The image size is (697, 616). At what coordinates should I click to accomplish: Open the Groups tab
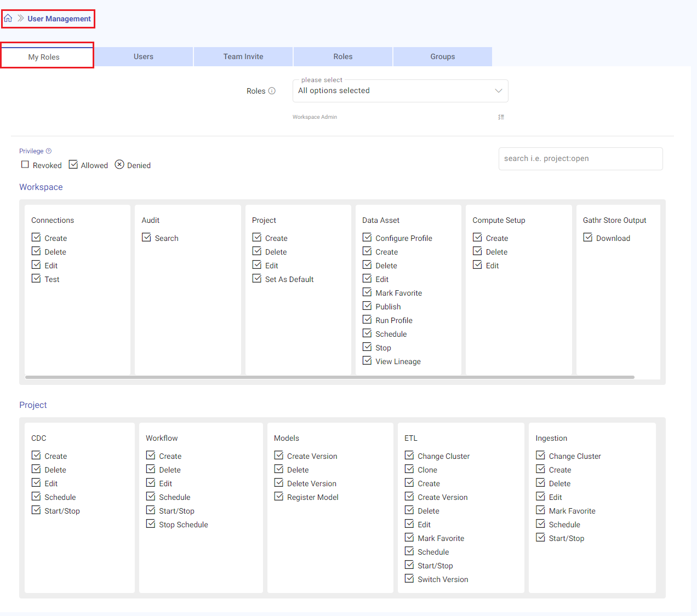click(442, 56)
